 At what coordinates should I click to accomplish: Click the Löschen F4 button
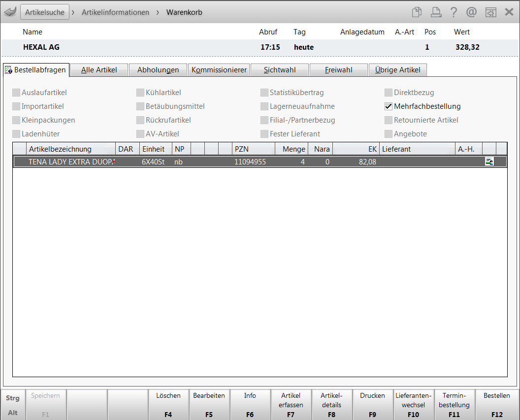pyautogui.click(x=168, y=404)
